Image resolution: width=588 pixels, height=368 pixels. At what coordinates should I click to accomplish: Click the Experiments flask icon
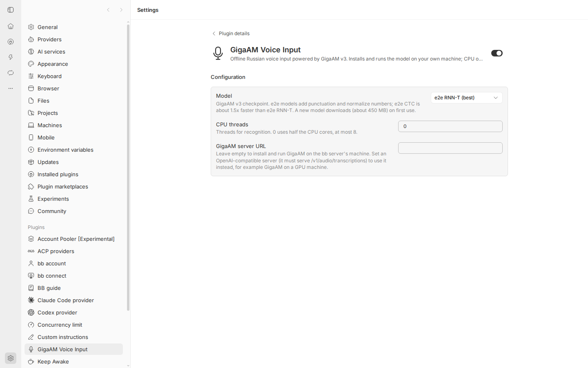coord(31,199)
